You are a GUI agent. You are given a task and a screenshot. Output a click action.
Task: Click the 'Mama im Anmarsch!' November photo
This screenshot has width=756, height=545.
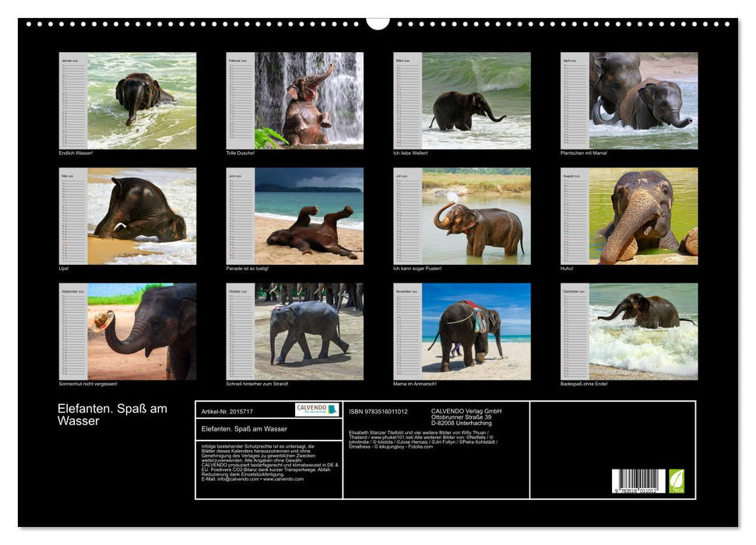pyautogui.click(x=476, y=331)
